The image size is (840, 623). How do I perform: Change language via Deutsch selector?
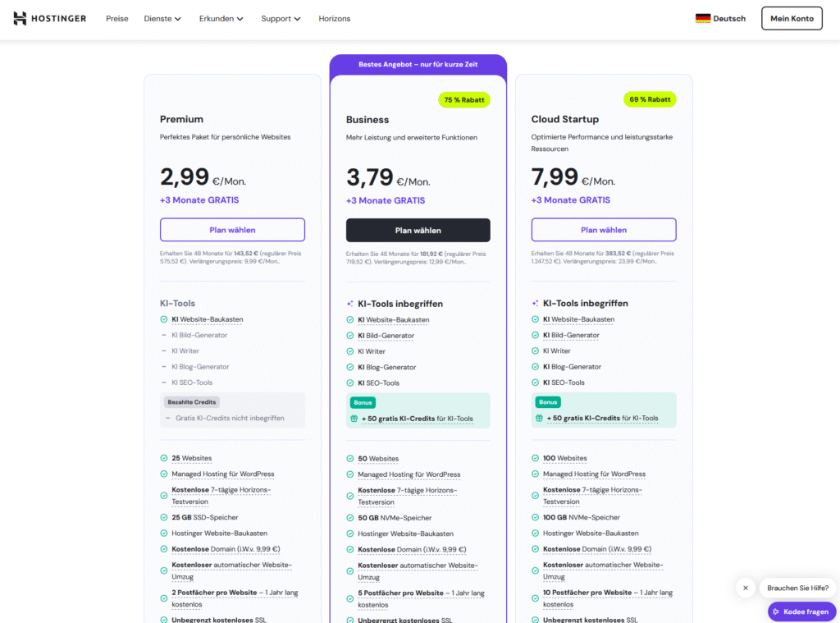[720, 18]
